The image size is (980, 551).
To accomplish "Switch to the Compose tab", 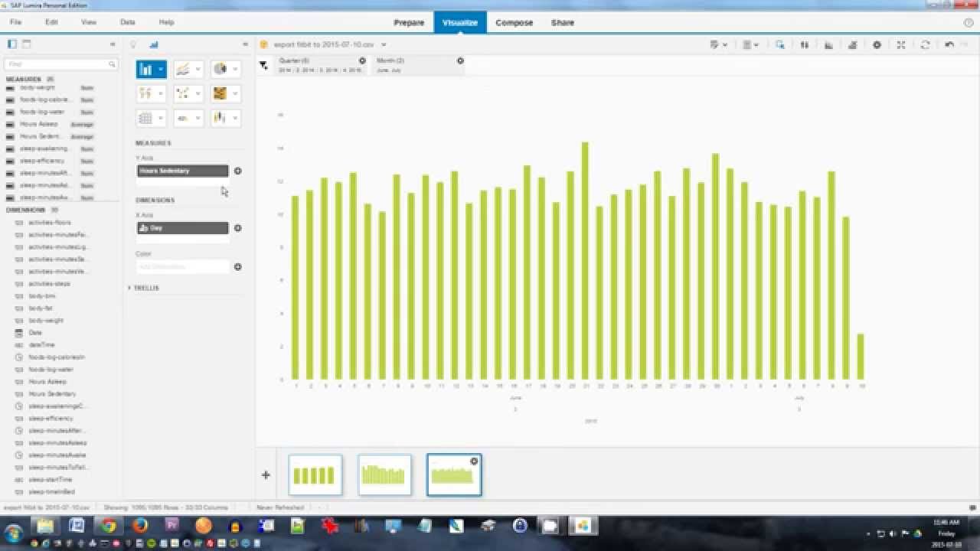I will pyautogui.click(x=514, y=22).
